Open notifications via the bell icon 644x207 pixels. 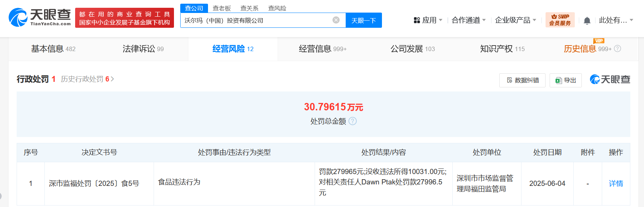click(x=587, y=20)
